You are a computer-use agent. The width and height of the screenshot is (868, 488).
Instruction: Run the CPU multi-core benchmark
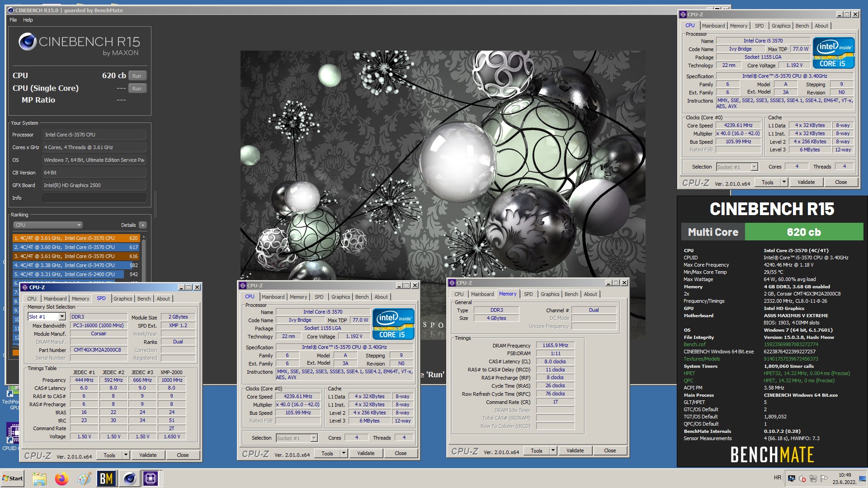point(137,76)
